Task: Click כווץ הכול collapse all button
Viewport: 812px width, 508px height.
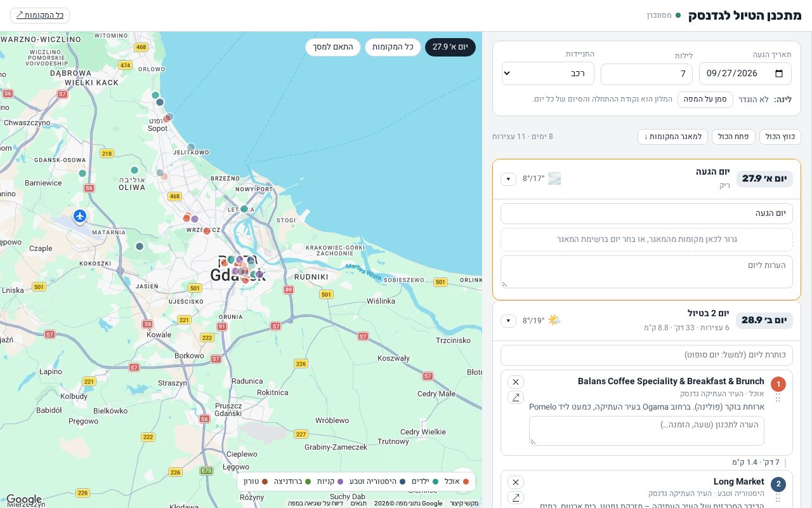Action: pyautogui.click(x=780, y=137)
